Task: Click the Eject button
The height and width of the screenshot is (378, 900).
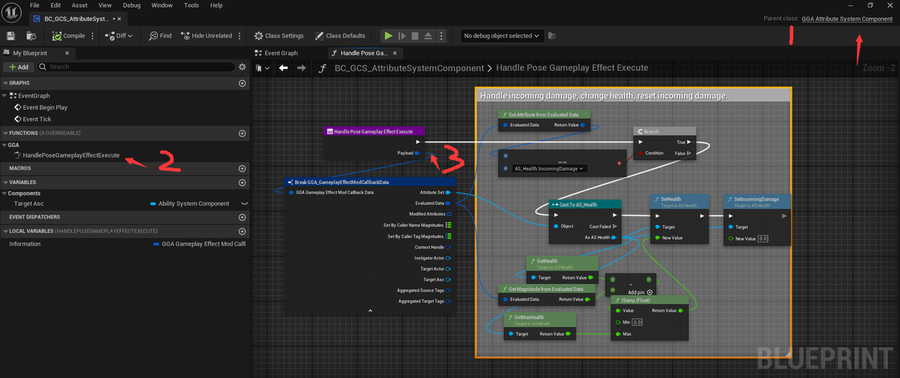Action: tap(428, 36)
